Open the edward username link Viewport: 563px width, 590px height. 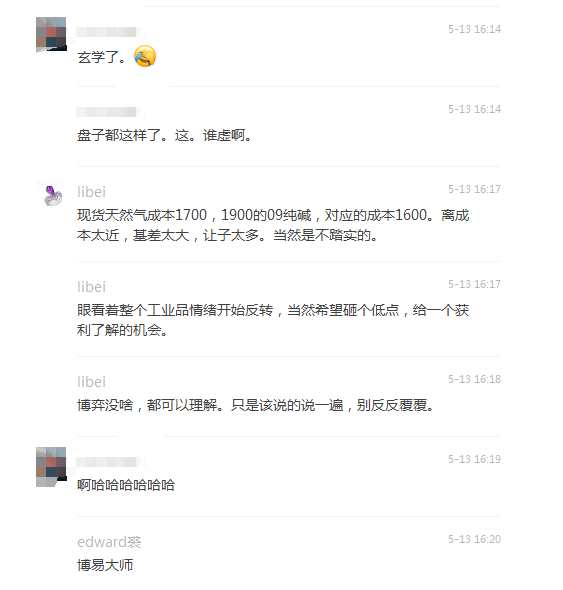(109, 542)
